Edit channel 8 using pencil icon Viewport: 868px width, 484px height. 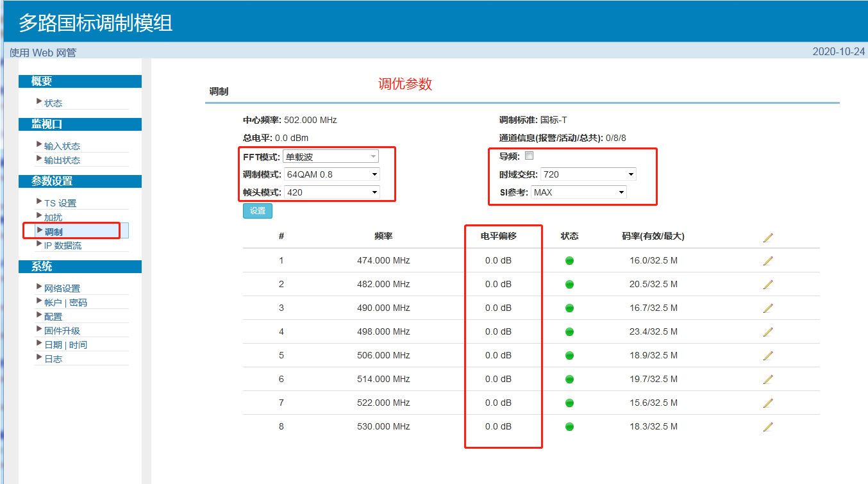tap(768, 427)
